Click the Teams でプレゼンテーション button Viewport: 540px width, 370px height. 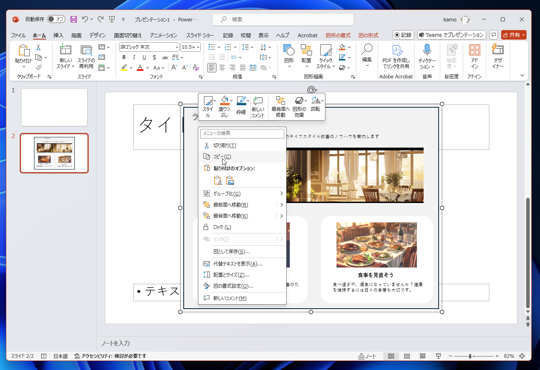click(x=451, y=35)
